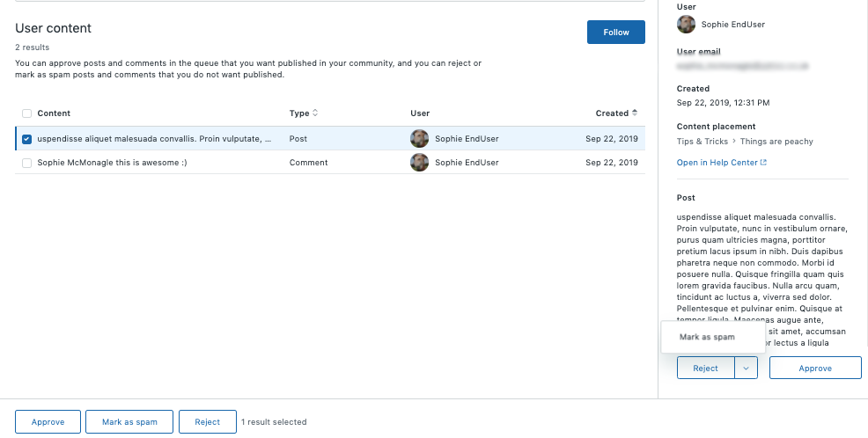Click Sophie EndUser avatar in the Post row

pyautogui.click(x=419, y=139)
